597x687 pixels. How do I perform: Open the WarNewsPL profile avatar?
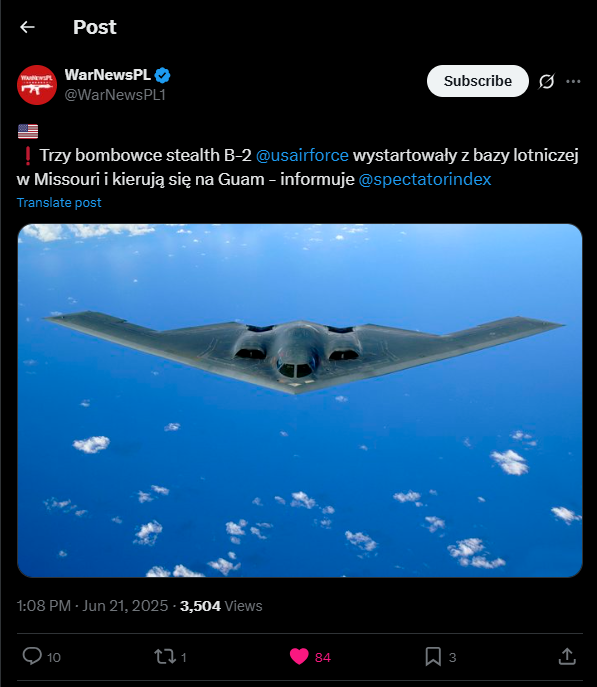37,85
